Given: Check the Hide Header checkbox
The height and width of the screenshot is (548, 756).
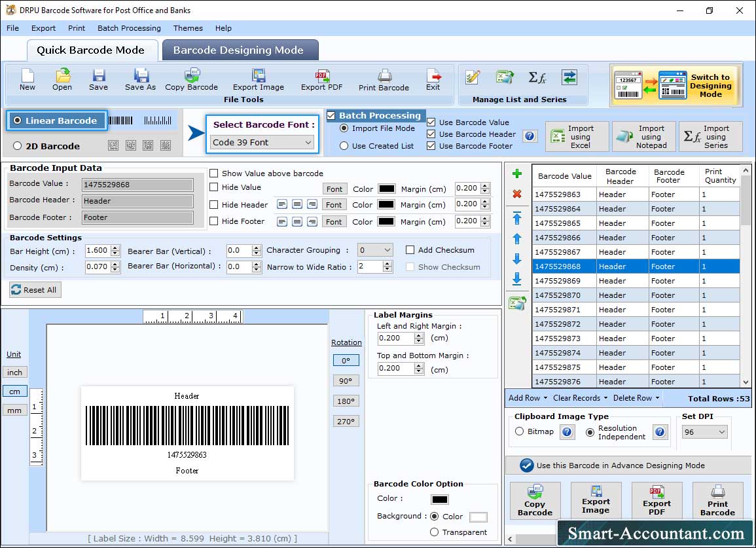Looking at the screenshot, I should point(213,204).
